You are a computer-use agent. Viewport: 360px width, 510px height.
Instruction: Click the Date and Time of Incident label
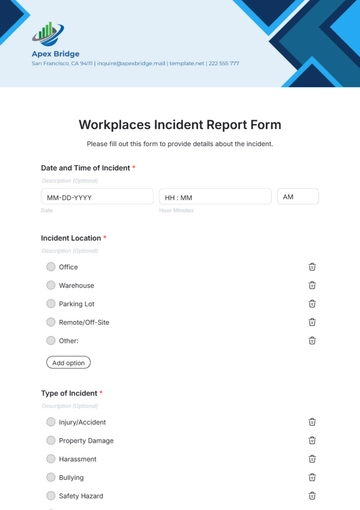(x=85, y=168)
